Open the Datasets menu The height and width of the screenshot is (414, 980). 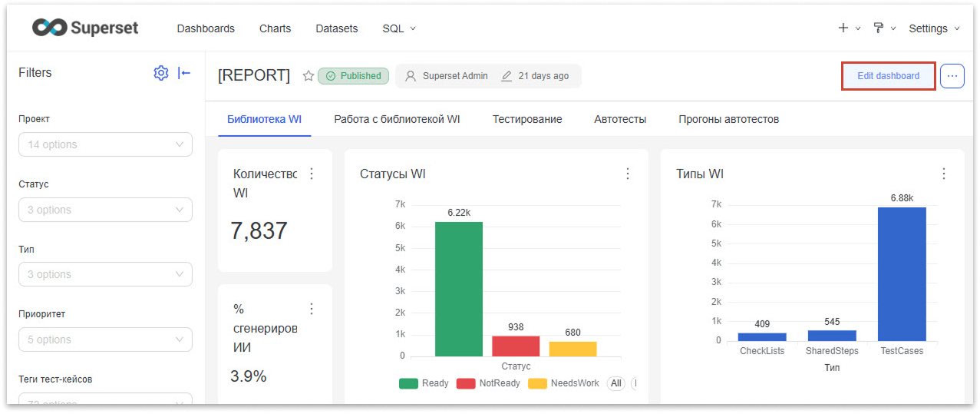point(337,28)
